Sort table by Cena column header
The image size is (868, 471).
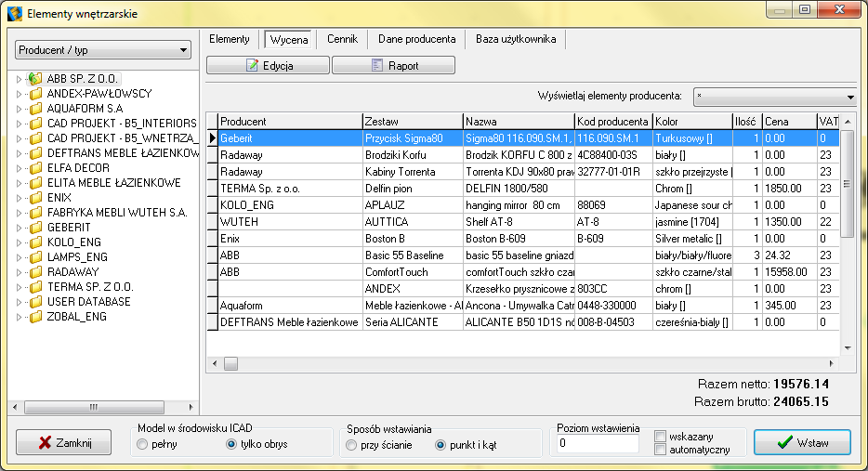[x=789, y=121]
